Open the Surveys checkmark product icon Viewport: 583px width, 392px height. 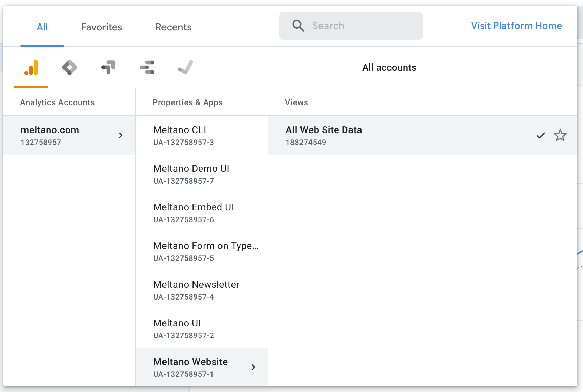pyautogui.click(x=185, y=67)
